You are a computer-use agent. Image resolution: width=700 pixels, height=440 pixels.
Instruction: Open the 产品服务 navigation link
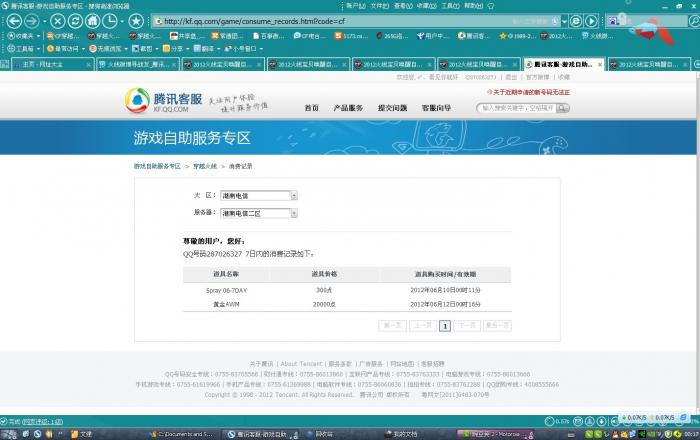348,108
